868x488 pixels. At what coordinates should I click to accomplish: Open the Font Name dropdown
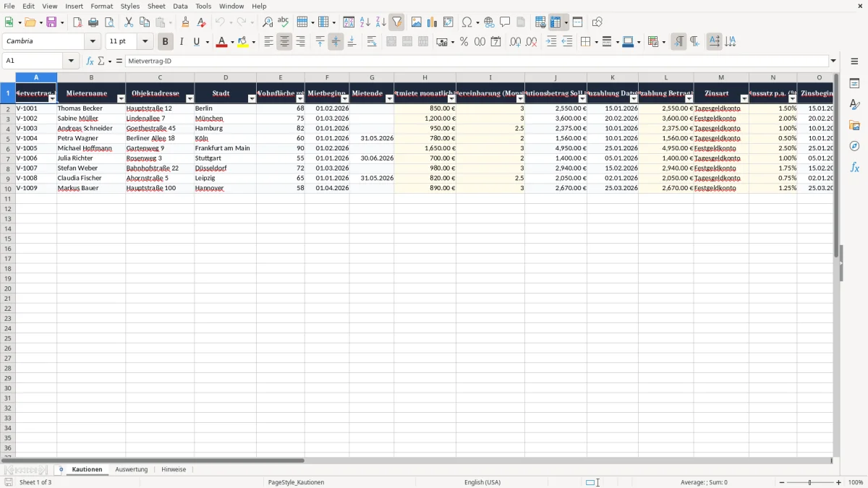[x=93, y=42]
